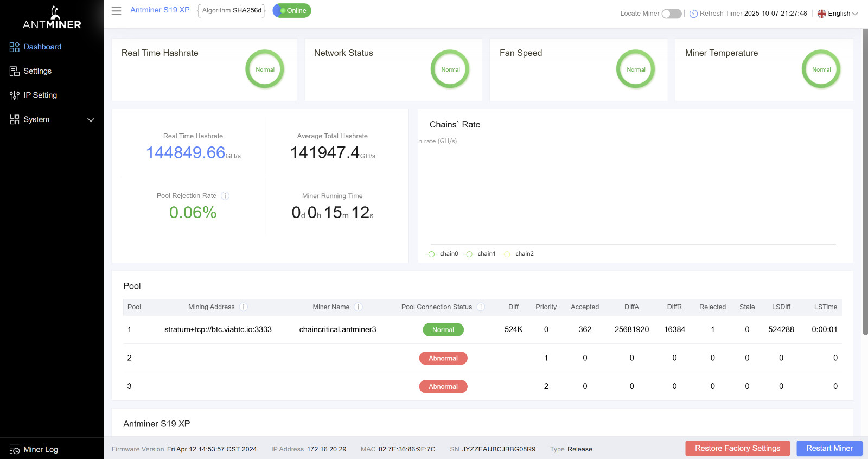Click Pool Rejection Rate info icon
The height and width of the screenshot is (459, 868).
(225, 196)
